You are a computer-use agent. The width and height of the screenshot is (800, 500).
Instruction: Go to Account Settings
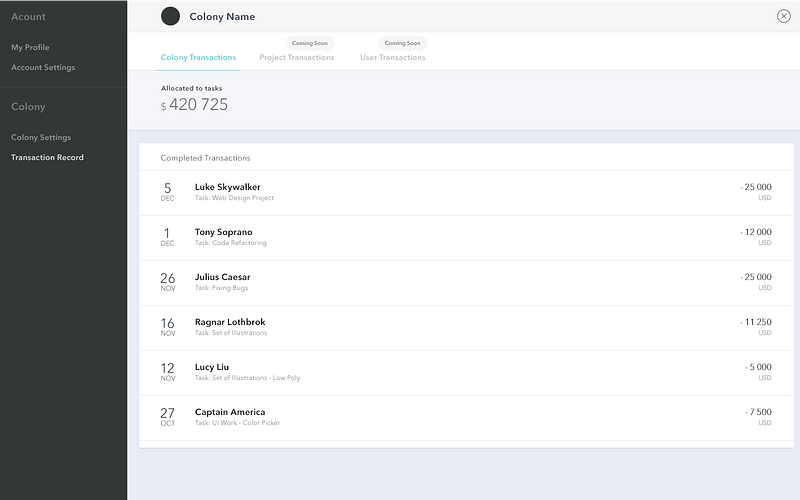point(43,67)
